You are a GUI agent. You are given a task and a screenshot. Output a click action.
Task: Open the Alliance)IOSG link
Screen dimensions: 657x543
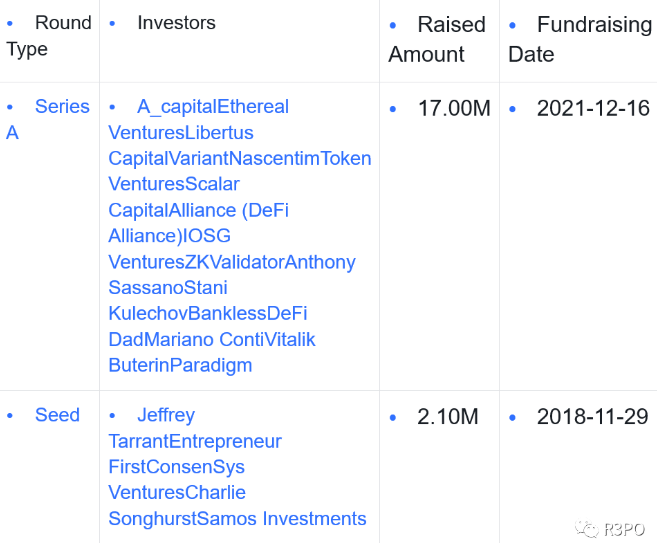[170, 236]
